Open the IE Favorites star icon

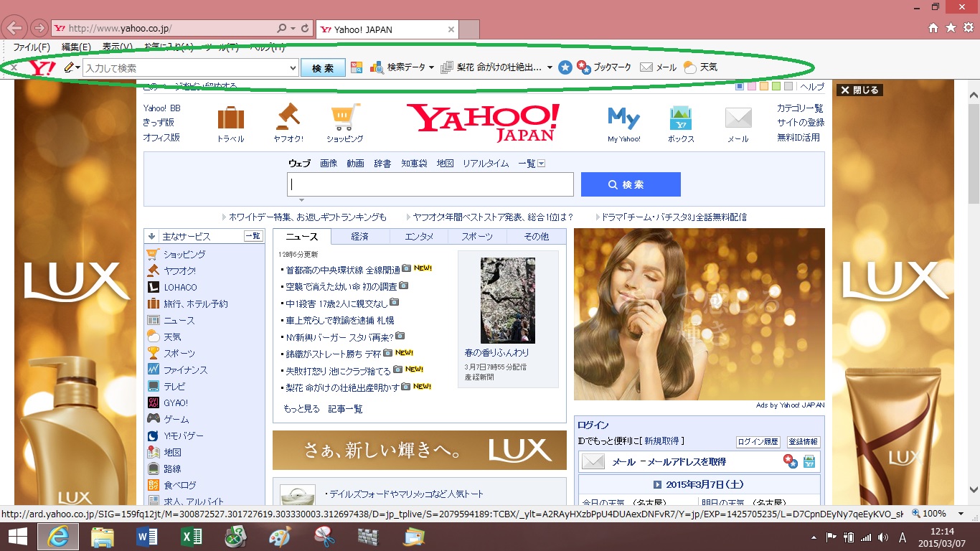(951, 28)
